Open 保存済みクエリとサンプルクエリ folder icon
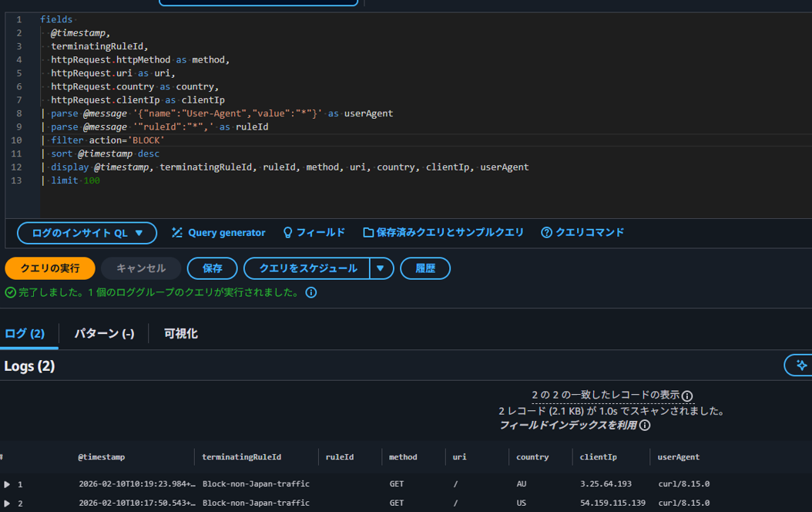 pyautogui.click(x=368, y=233)
